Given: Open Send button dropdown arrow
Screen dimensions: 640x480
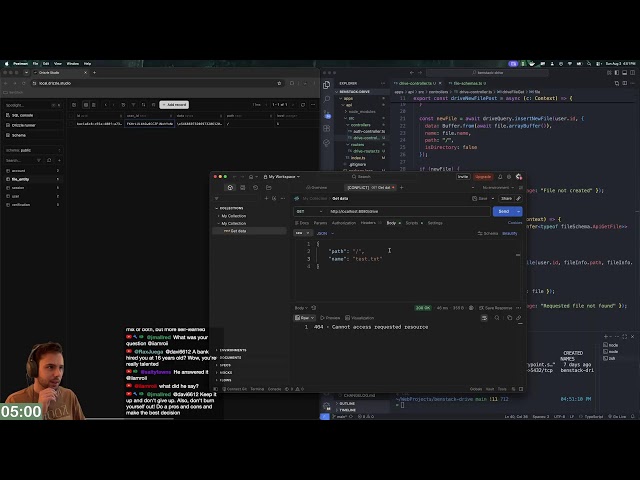Looking at the screenshot, I should (519, 211).
